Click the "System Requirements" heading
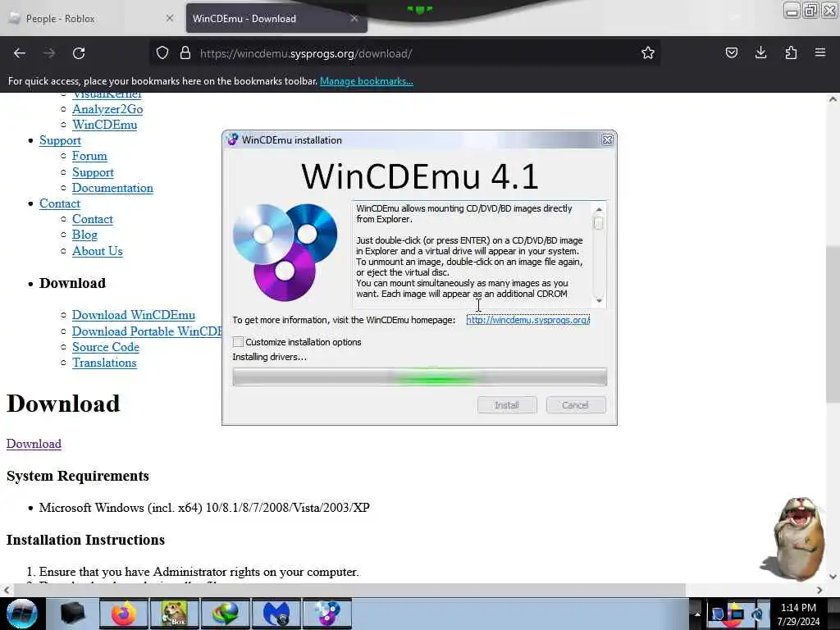 [x=78, y=476]
